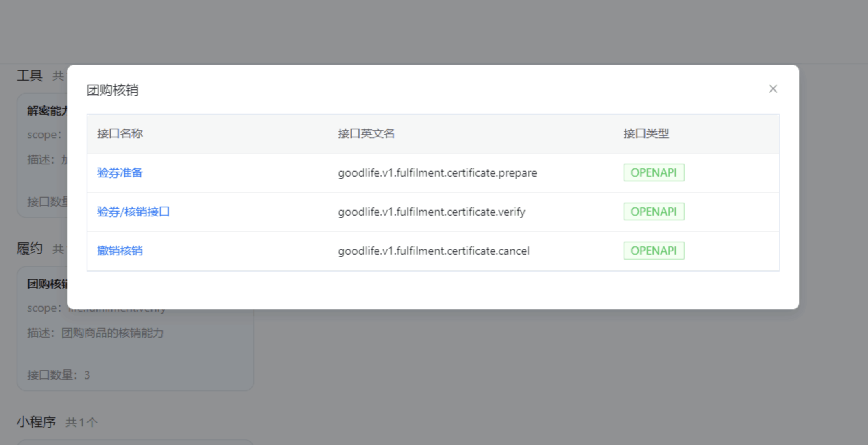The width and height of the screenshot is (868, 445).
Task: Click the goodlife.v1.fulfilment.certificate.cancel text
Action: pos(433,251)
